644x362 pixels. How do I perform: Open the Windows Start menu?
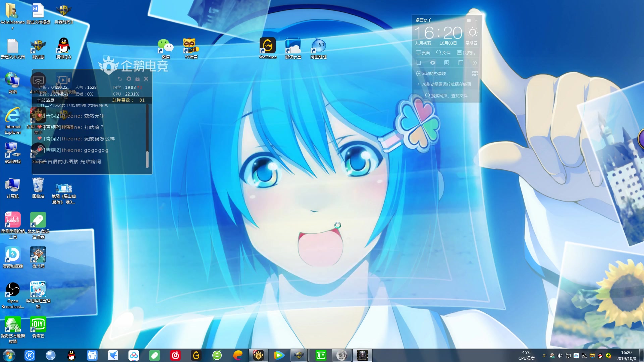[x=9, y=355]
